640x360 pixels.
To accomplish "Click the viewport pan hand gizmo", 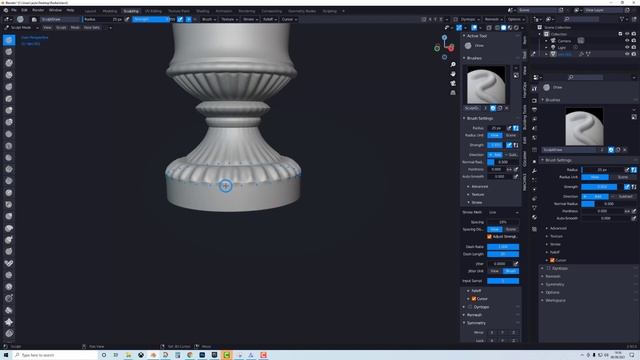I will tap(453, 74).
